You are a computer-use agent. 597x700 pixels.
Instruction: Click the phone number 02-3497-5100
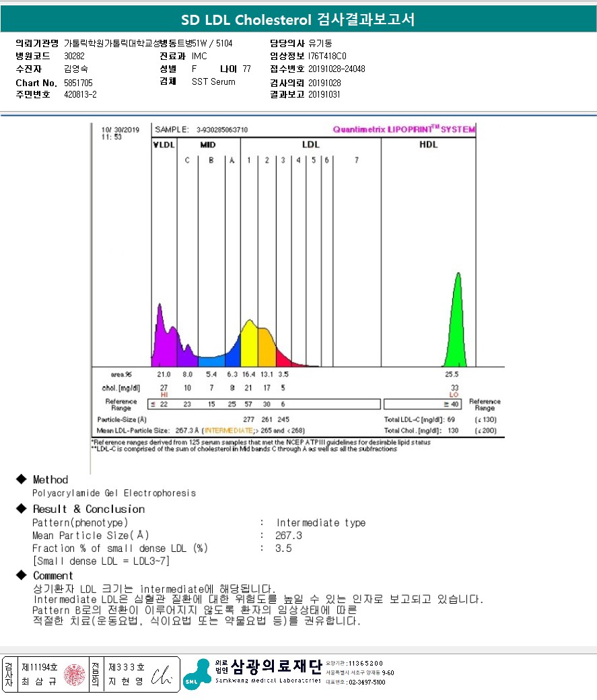(367, 682)
